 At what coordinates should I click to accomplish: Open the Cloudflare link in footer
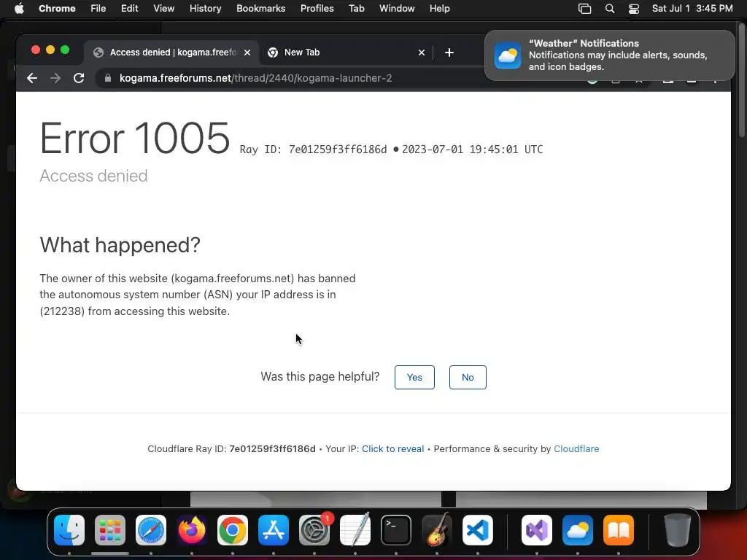(x=576, y=448)
